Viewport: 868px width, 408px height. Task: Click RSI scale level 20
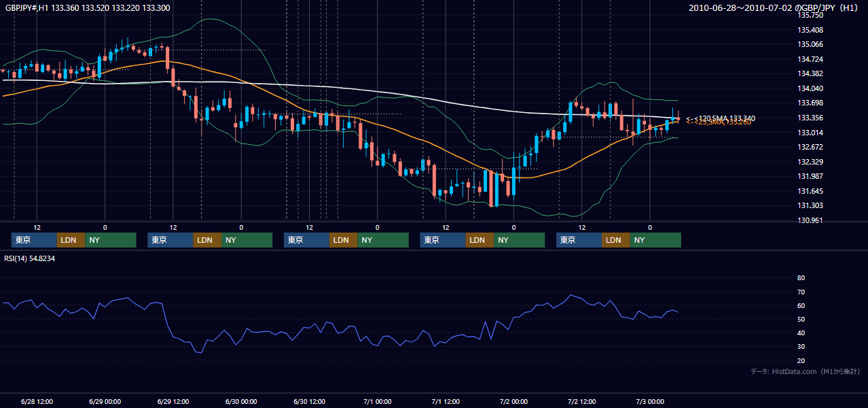801,360
